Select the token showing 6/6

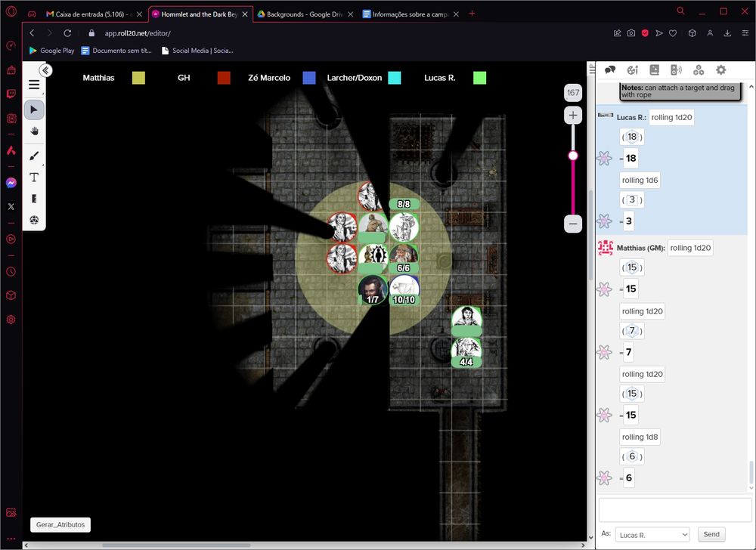point(404,258)
